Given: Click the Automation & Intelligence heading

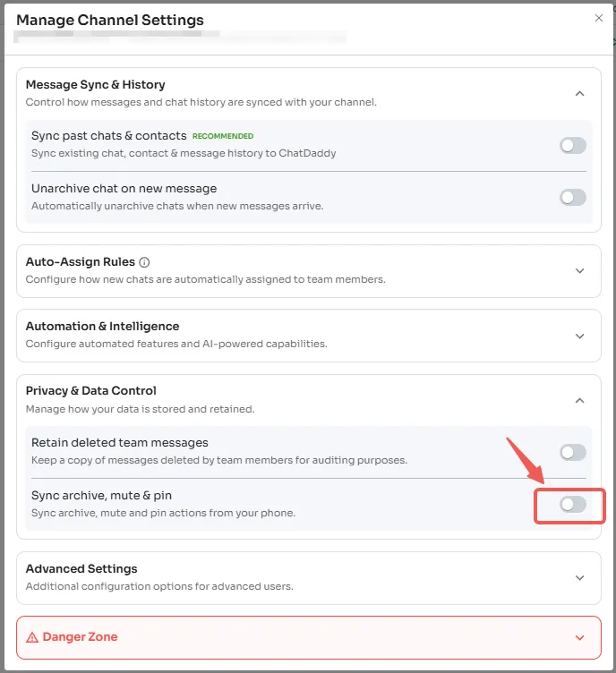Looking at the screenshot, I should pos(102,327).
